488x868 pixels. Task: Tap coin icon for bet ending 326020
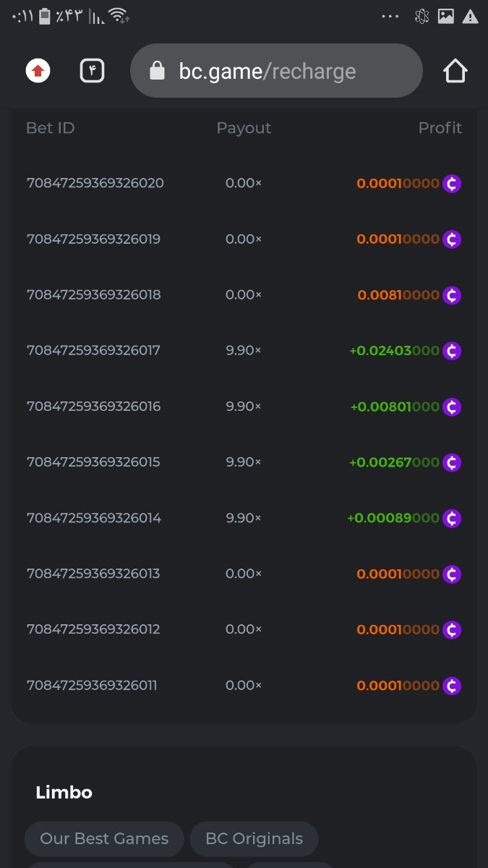click(452, 184)
